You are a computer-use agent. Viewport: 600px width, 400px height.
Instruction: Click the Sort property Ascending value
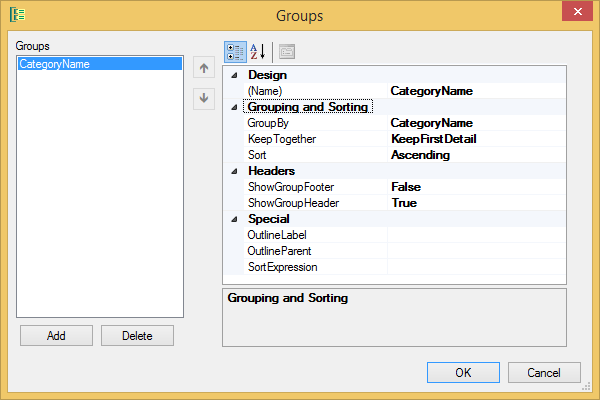(475, 155)
